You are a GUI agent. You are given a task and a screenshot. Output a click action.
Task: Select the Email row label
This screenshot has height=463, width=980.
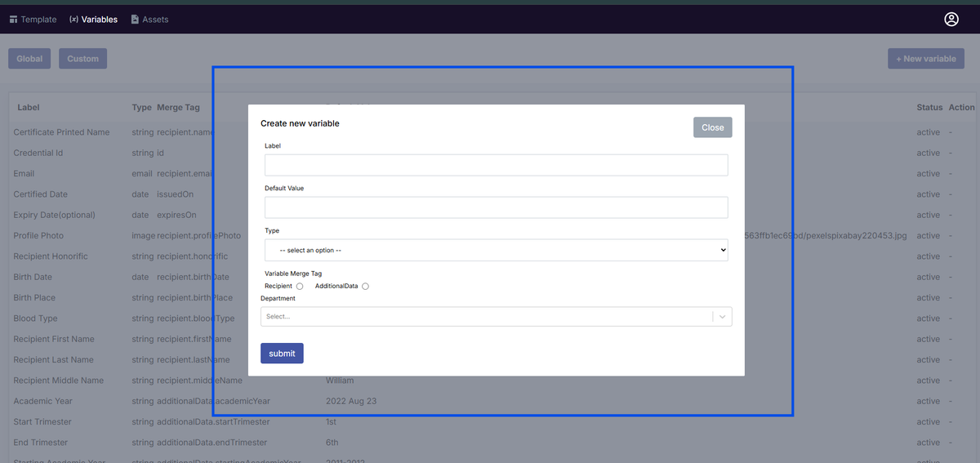pyautogui.click(x=24, y=174)
